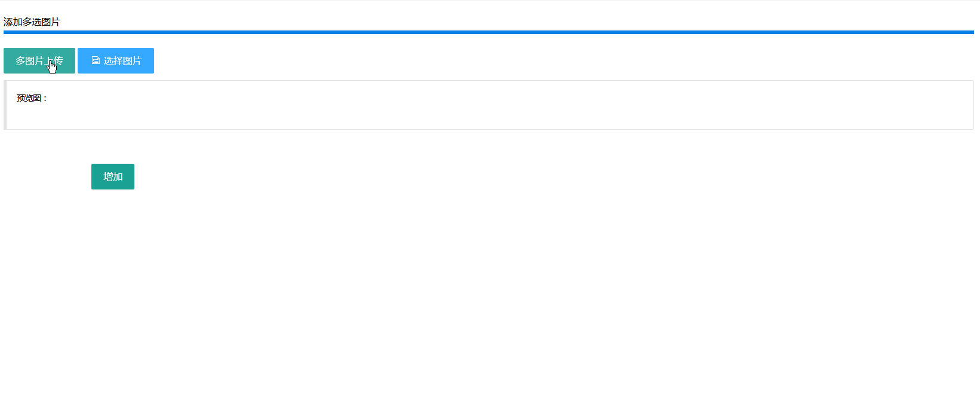980x416 pixels.
Task: Click the grey left border of preview box
Action: [x=5, y=105]
